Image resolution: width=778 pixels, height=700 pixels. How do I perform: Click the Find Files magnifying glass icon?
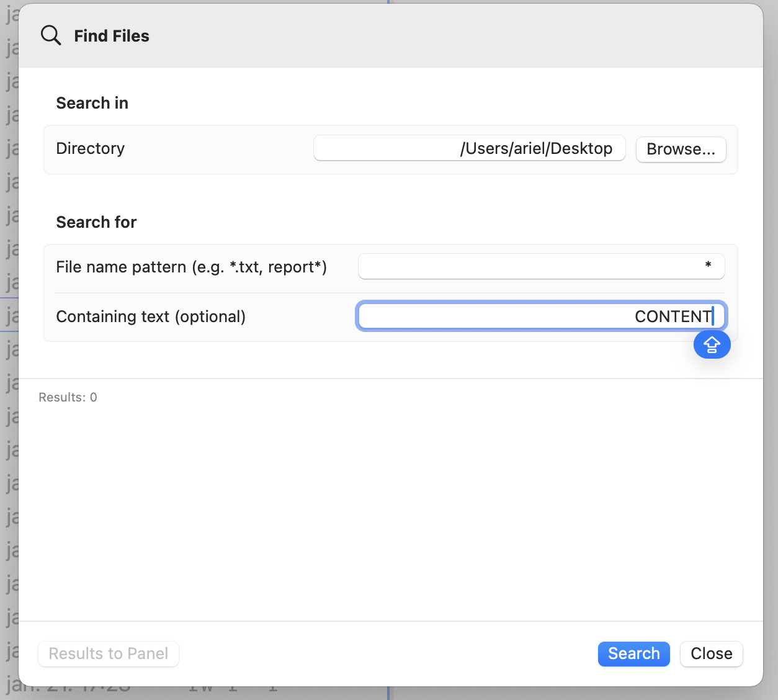click(x=51, y=35)
